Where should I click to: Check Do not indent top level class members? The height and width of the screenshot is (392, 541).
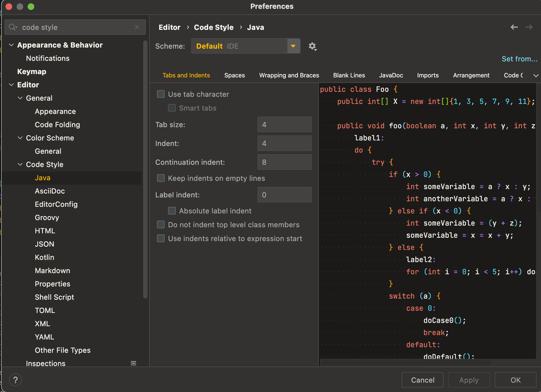click(x=161, y=225)
